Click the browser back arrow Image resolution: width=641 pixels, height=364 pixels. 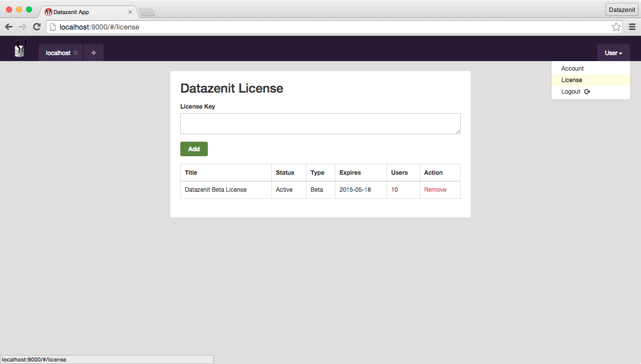click(9, 27)
